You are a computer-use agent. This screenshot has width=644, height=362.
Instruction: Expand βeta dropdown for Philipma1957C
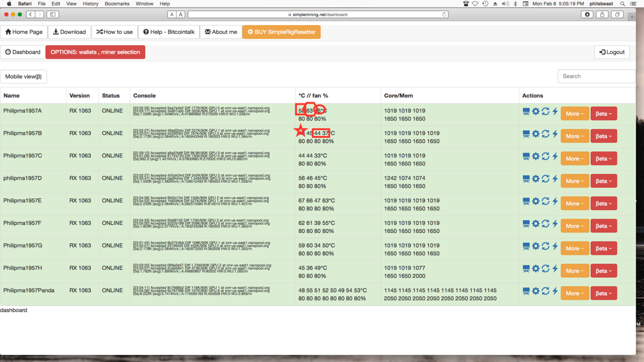pos(604,158)
